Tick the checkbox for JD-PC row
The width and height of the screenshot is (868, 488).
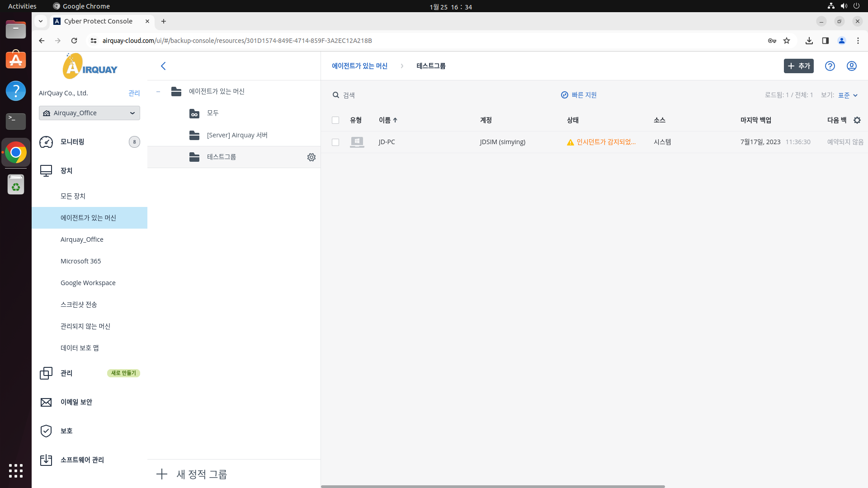(x=335, y=142)
